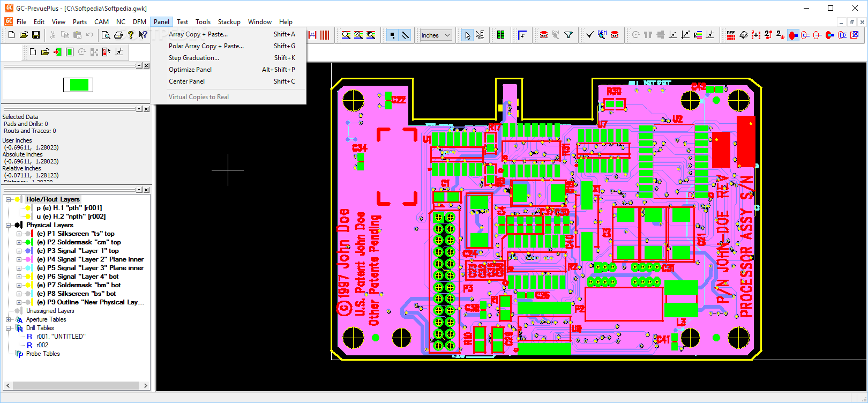
Task: Close the layer tree pane with its X
Action: pos(146,190)
